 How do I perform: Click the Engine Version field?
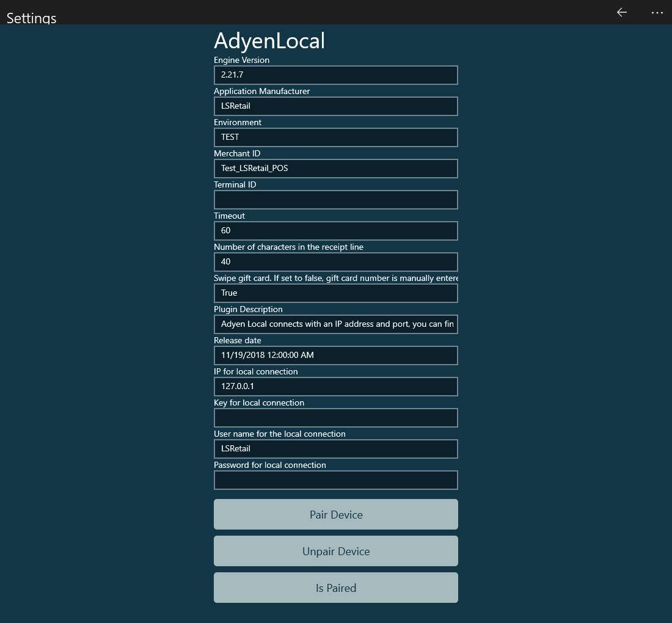tap(335, 75)
